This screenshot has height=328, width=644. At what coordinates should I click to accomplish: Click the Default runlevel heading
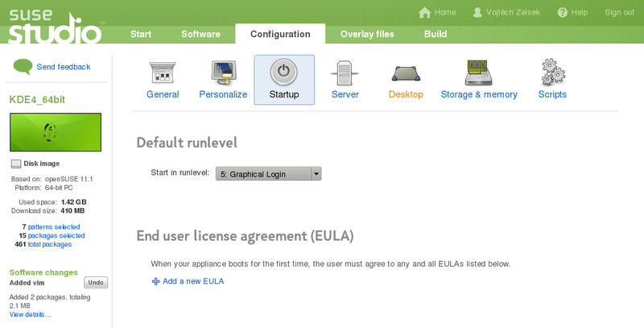click(187, 143)
